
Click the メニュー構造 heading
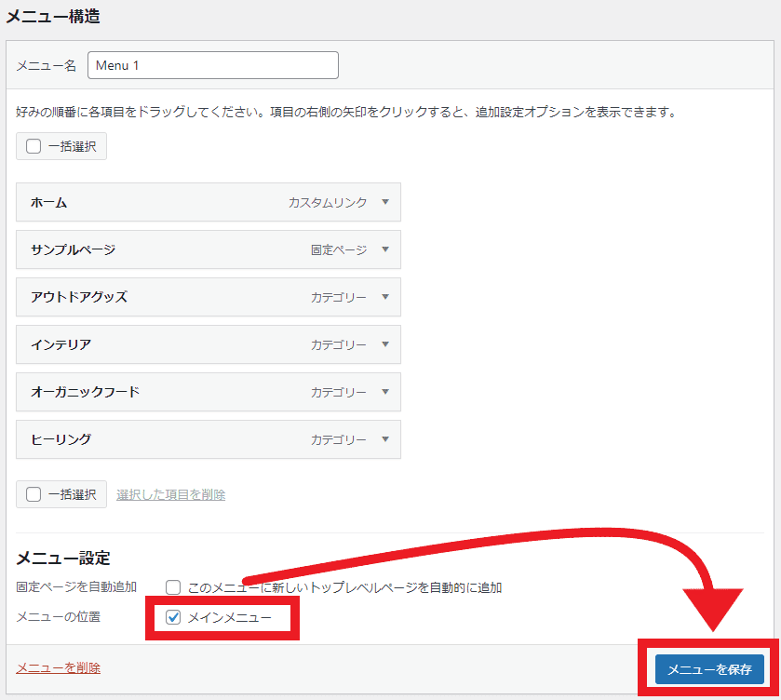click(53, 16)
